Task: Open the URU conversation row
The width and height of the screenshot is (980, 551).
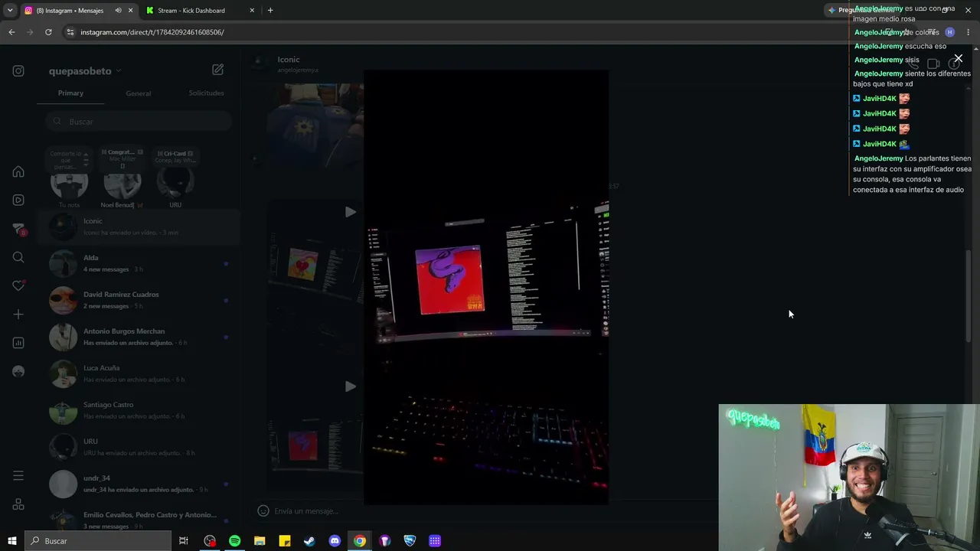Action: pyautogui.click(x=138, y=447)
